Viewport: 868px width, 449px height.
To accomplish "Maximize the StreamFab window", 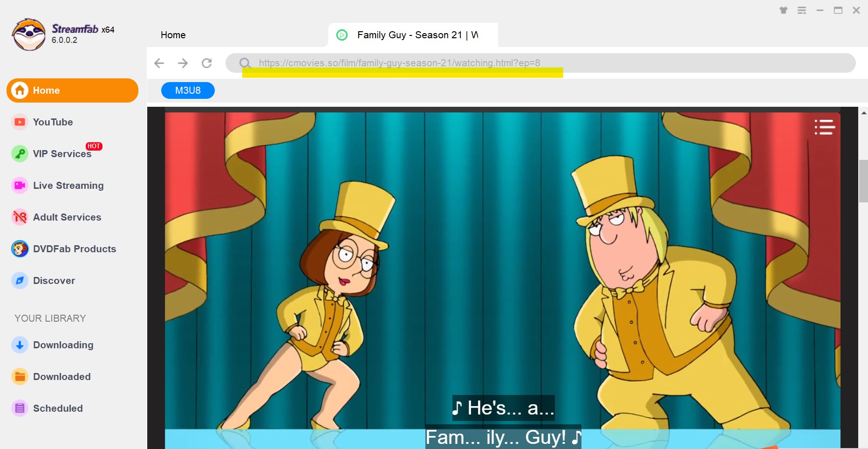I will click(x=838, y=10).
